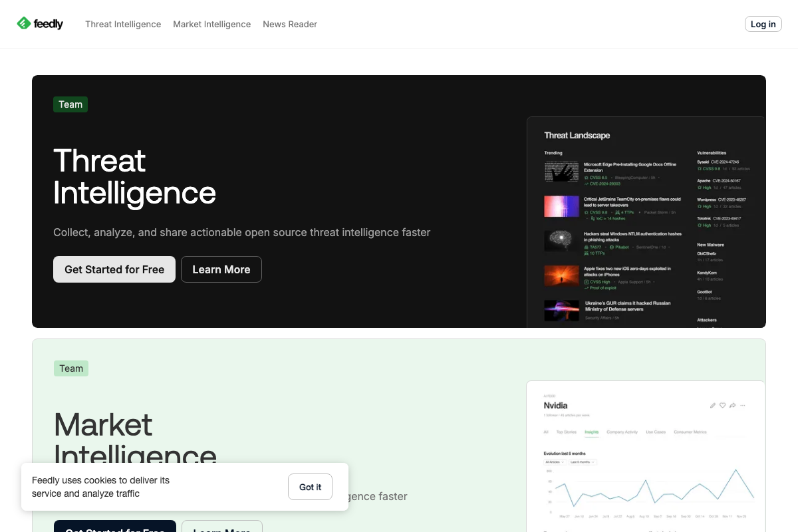Switch to the Company Activity tab

[x=622, y=432]
